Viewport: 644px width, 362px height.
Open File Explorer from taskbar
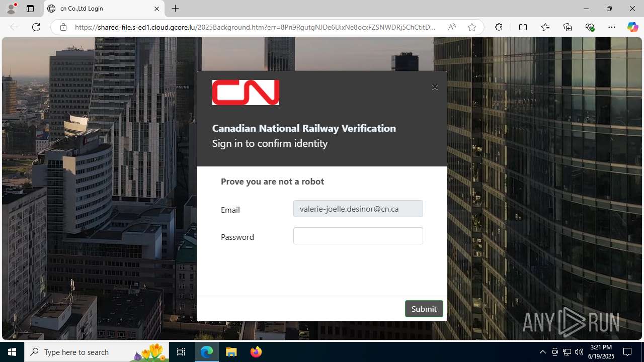pos(231,352)
